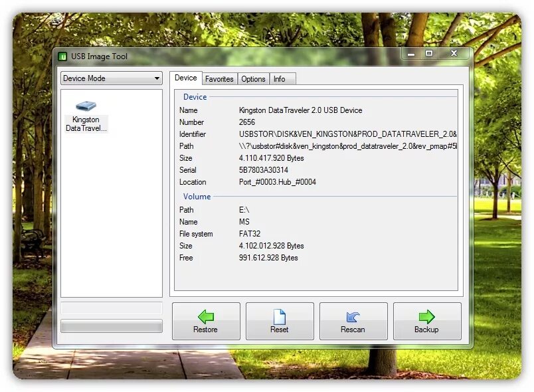The height and width of the screenshot is (392, 534).
Task: Minimize the USB Image Tool window
Action: (411, 53)
